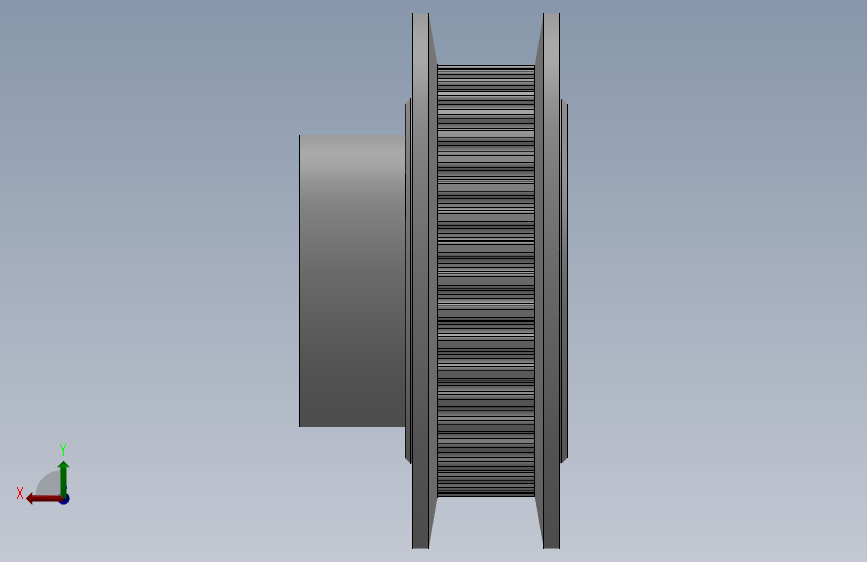
Task: Select the pulley hub cylinder
Action: point(352,281)
